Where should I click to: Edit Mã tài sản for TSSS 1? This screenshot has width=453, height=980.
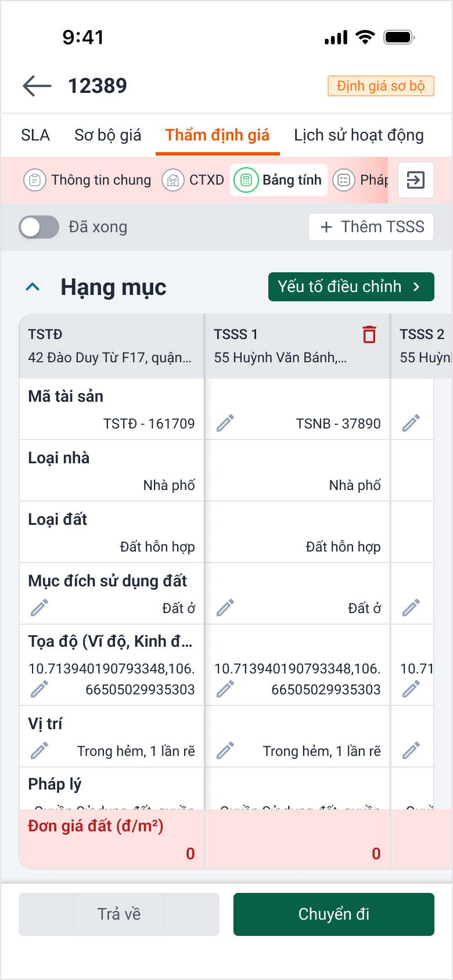[225, 423]
